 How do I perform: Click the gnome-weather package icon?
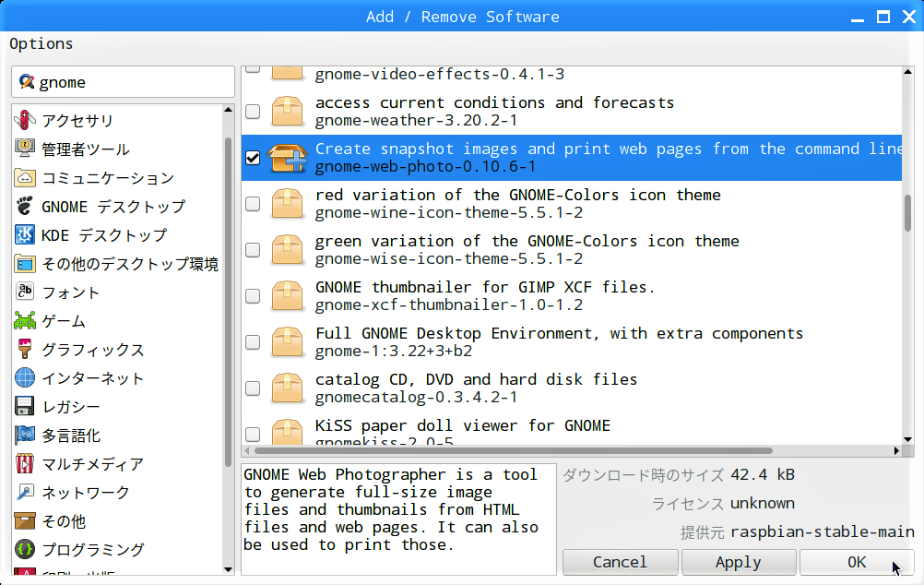coord(287,112)
